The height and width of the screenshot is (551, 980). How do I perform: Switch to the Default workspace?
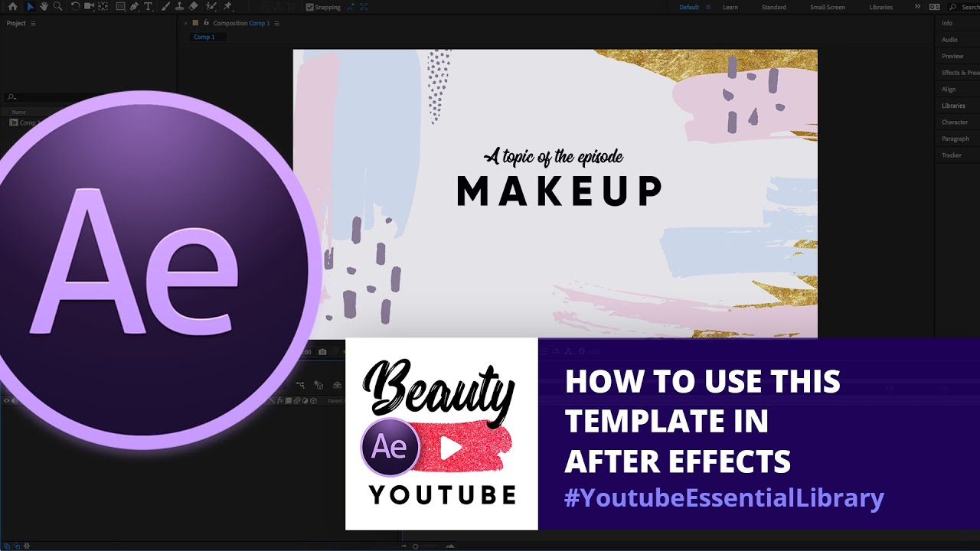pos(689,7)
